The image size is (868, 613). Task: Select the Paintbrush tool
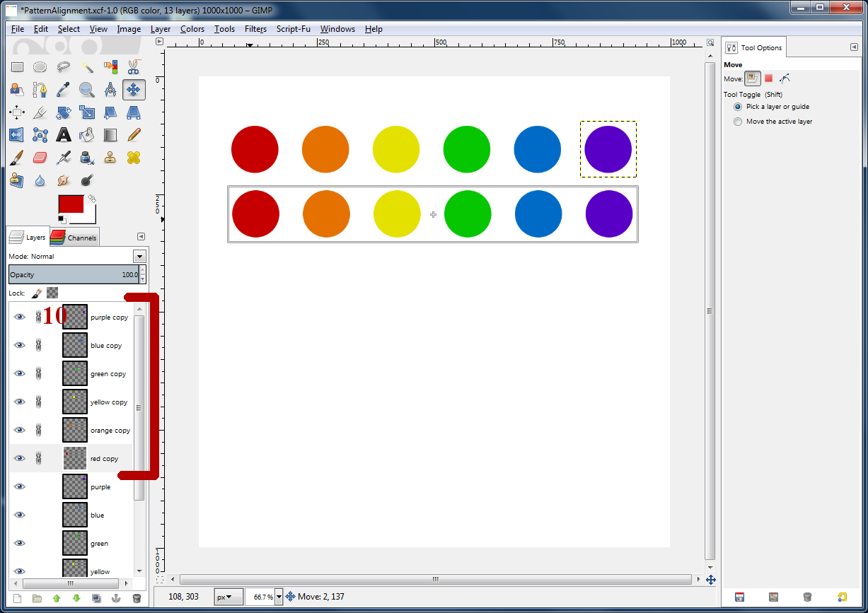pyautogui.click(x=17, y=158)
